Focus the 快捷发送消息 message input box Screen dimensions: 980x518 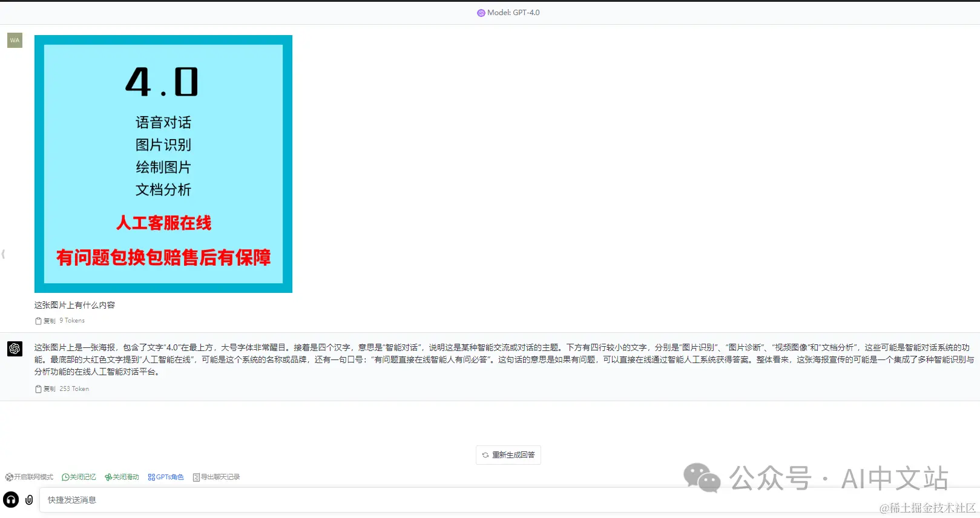[508, 500]
